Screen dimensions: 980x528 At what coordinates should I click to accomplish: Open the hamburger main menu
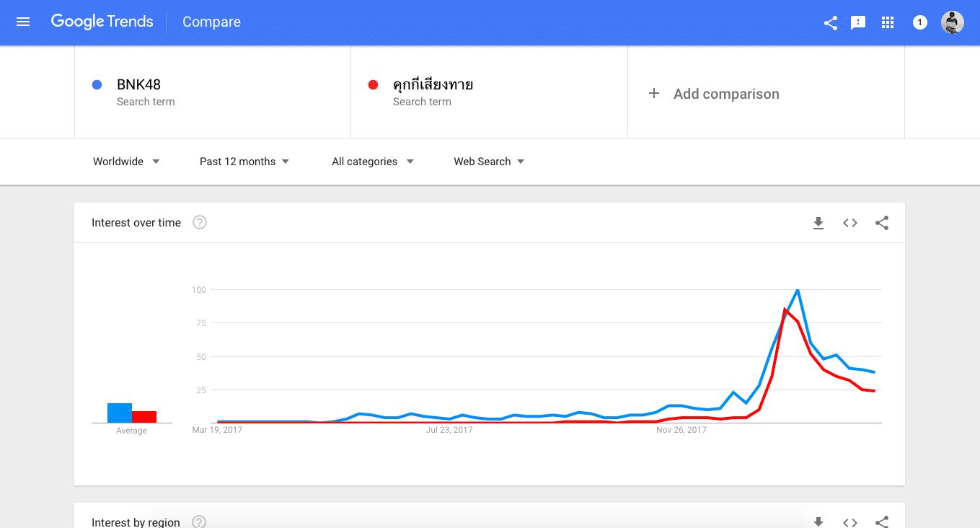pos(23,22)
